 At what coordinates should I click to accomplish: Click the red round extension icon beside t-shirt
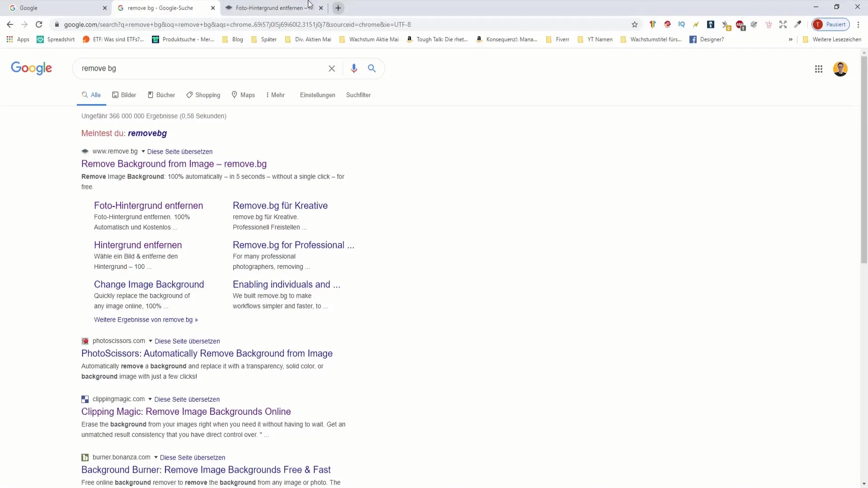click(x=667, y=24)
